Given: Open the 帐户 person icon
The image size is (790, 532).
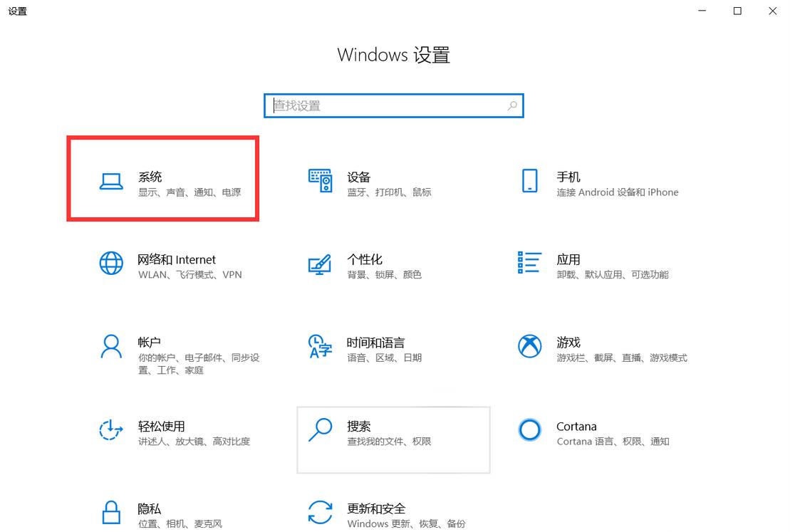Looking at the screenshot, I should pos(111,346).
